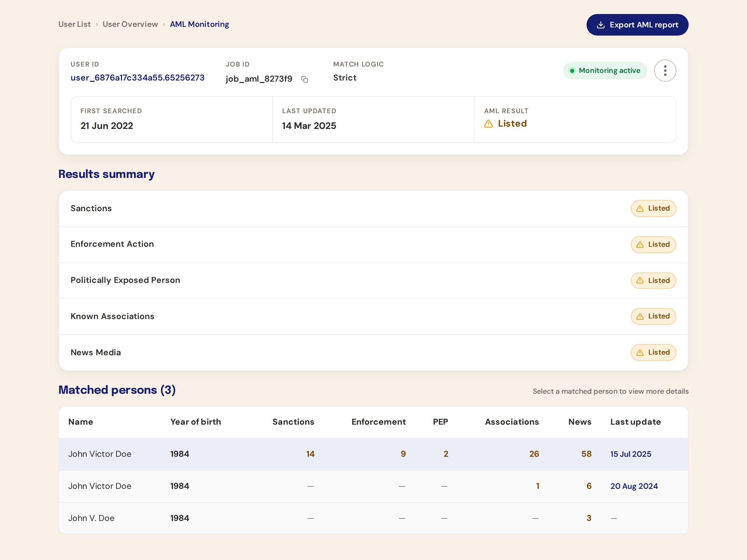Select the Enforcement Action summary row label
The height and width of the screenshot is (560, 747).
click(112, 244)
